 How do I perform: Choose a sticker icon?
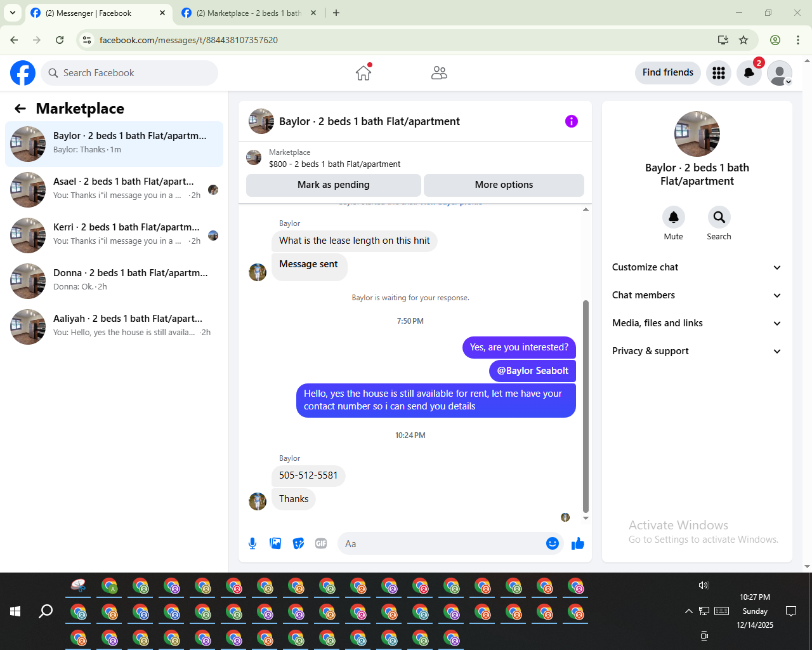[298, 543]
